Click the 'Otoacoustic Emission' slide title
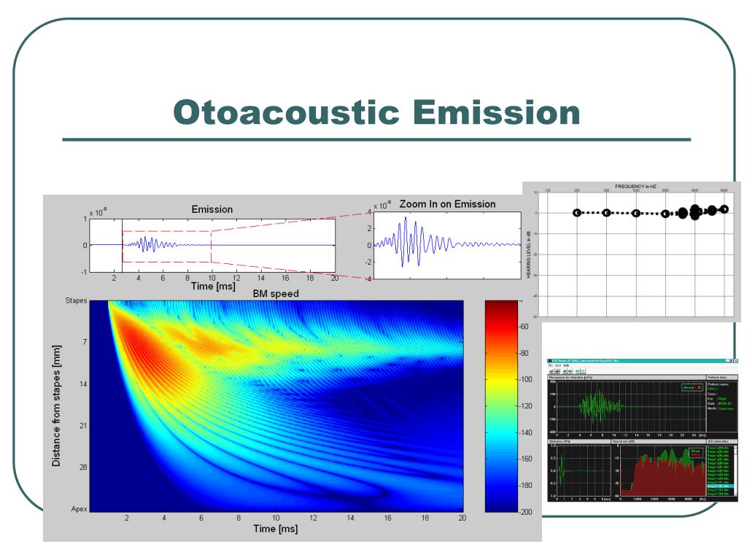This screenshot has width=747, height=560. [376, 112]
